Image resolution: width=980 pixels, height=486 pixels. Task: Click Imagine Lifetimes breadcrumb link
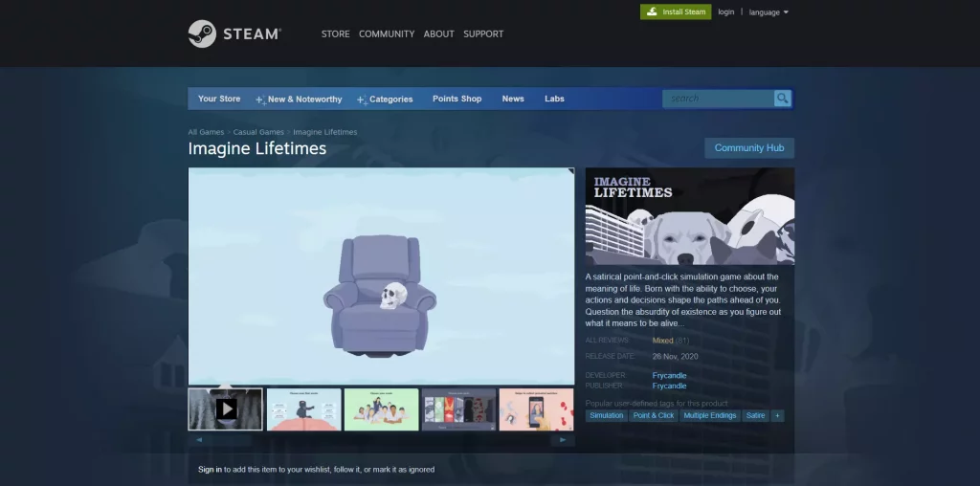[325, 132]
